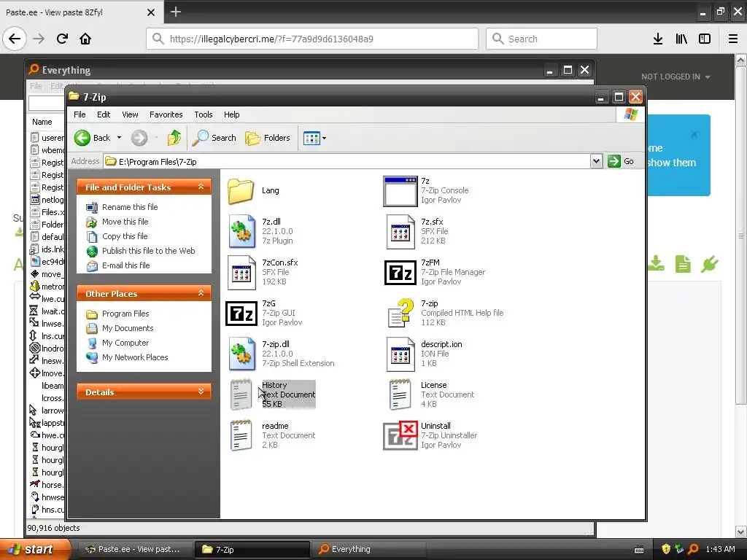Image resolution: width=747 pixels, height=560 pixels.
Task: Select the Uninstall 7-Zip Uninstaller icon
Action: (400, 435)
